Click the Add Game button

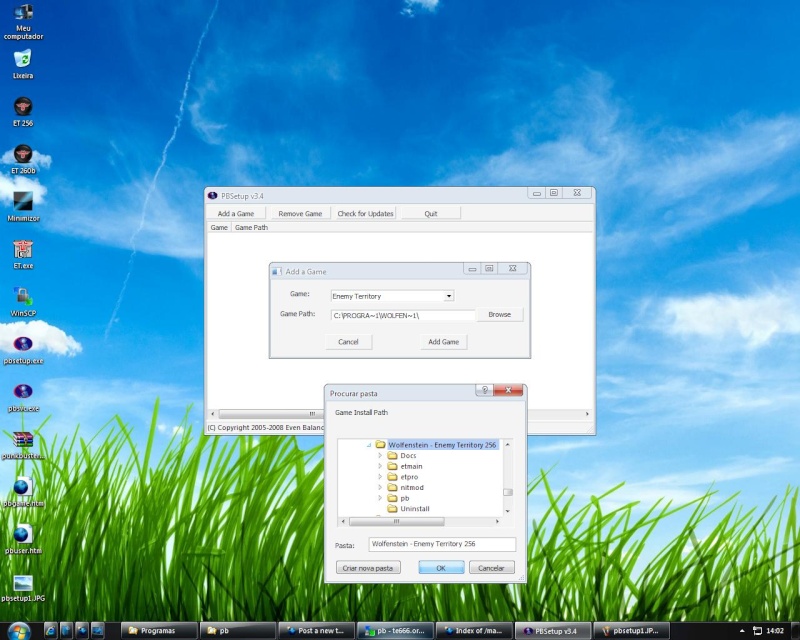(x=443, y=342)
